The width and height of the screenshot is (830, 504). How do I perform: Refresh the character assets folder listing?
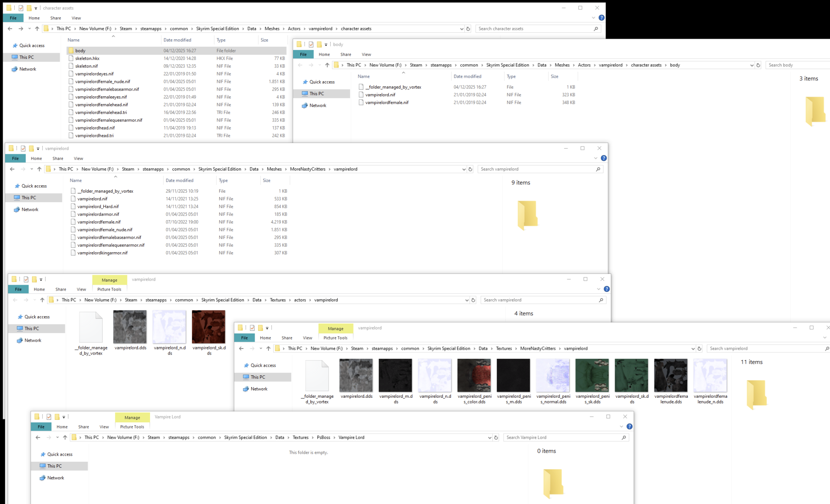[468, 29]
